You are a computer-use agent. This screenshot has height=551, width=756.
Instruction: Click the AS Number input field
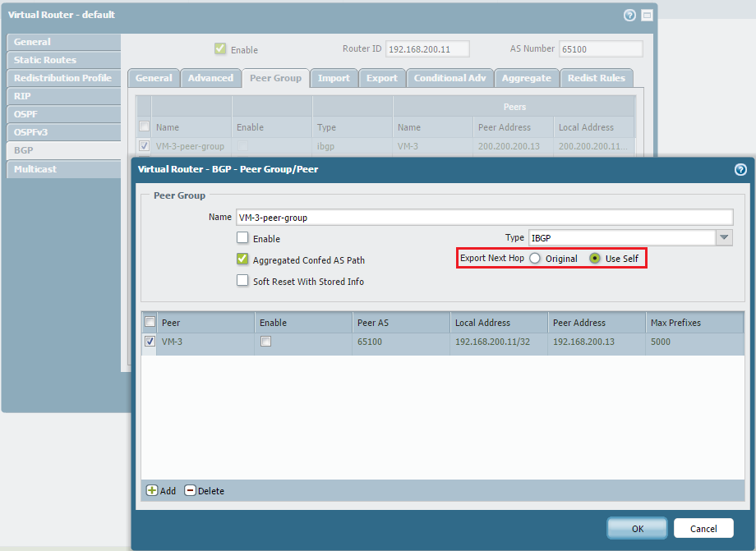(x=601, y=49)
